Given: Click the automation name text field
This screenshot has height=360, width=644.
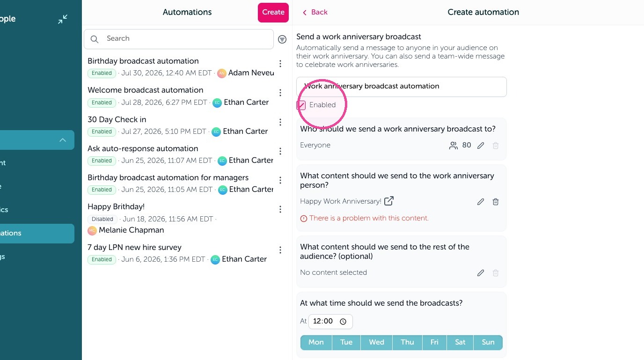Looking at the screenshot, I should click(x=402, y=87).
